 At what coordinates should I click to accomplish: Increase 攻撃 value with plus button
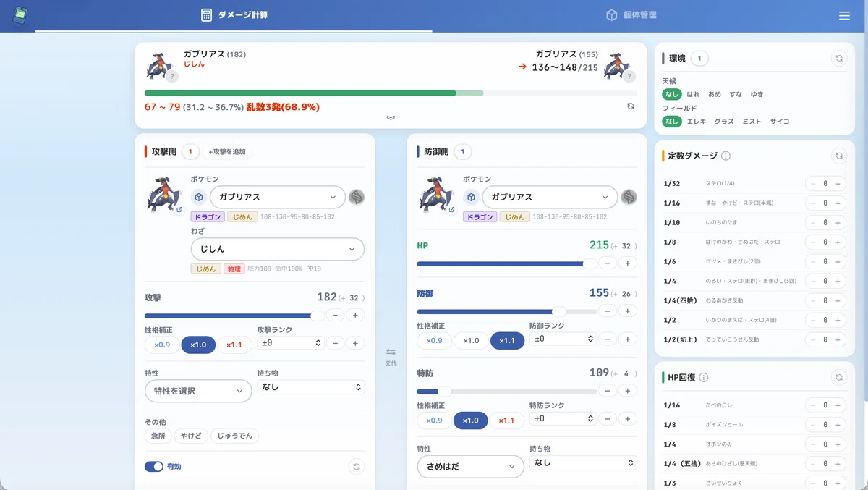(355, 315)
